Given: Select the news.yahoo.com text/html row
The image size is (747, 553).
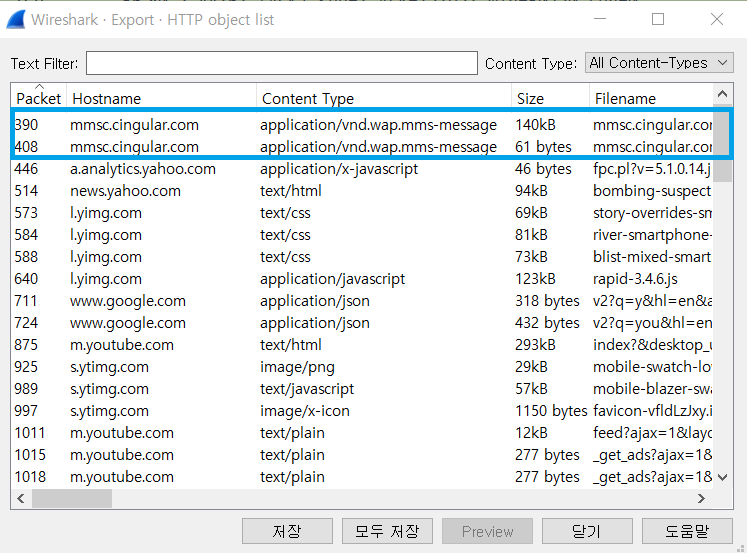Looking at the screenshot, I should click(363, 191).
